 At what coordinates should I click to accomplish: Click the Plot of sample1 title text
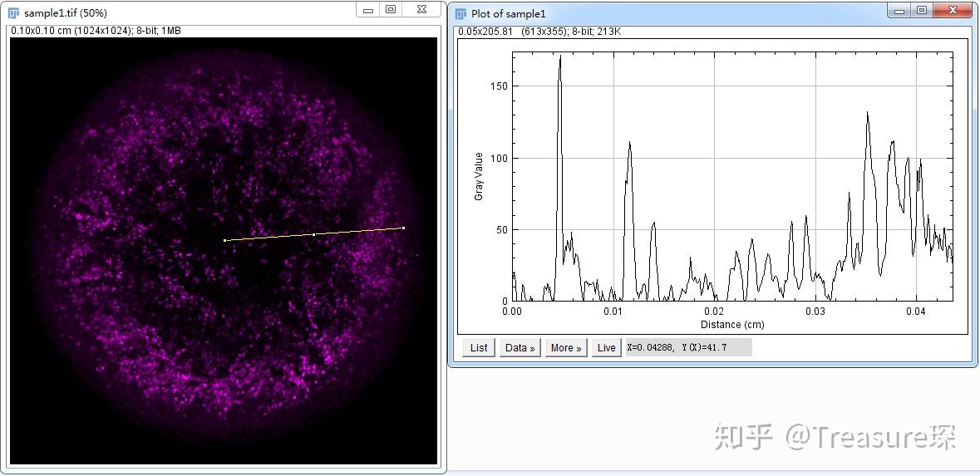tap(509, 14)
